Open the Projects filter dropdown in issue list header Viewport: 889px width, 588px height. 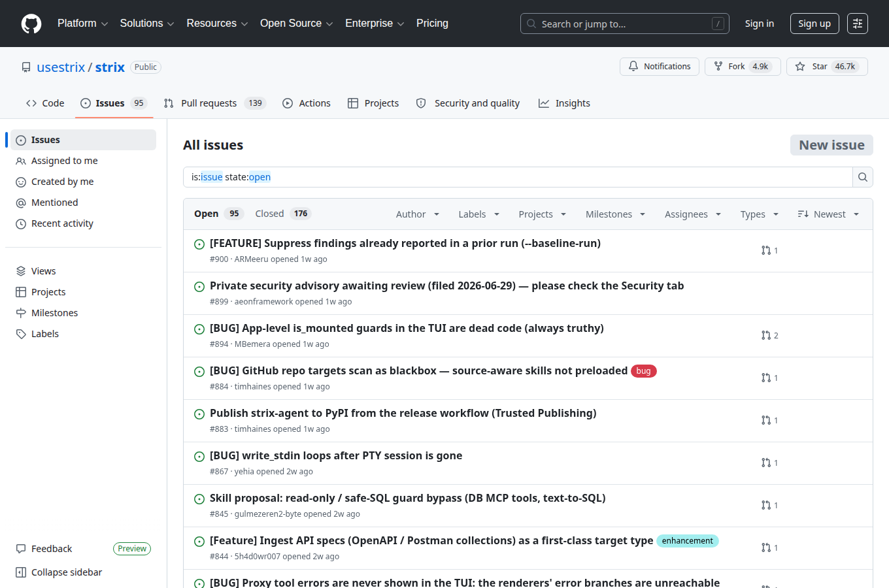click(543, 214)
